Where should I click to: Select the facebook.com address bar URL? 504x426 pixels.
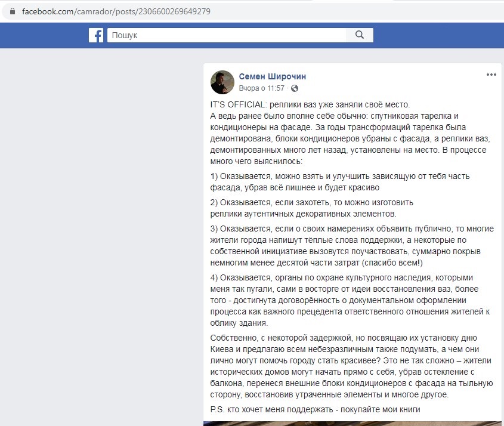116,11
